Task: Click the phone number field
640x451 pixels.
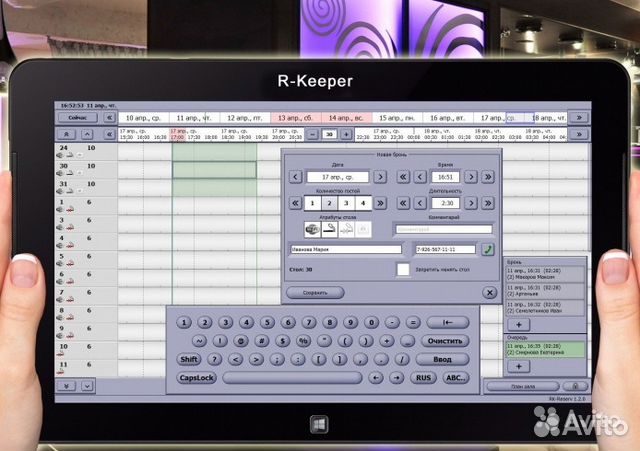Action: pyautogui.click(x=445, y=249)
